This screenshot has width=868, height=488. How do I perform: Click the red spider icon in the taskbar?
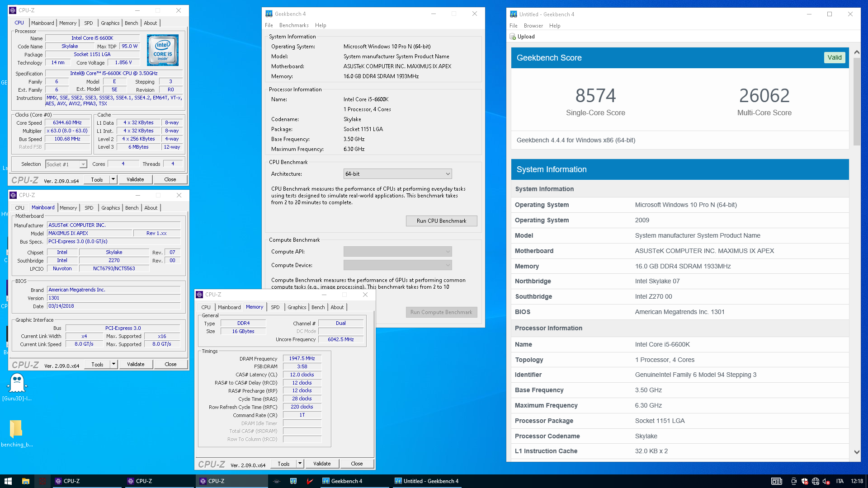coord(42,481)
